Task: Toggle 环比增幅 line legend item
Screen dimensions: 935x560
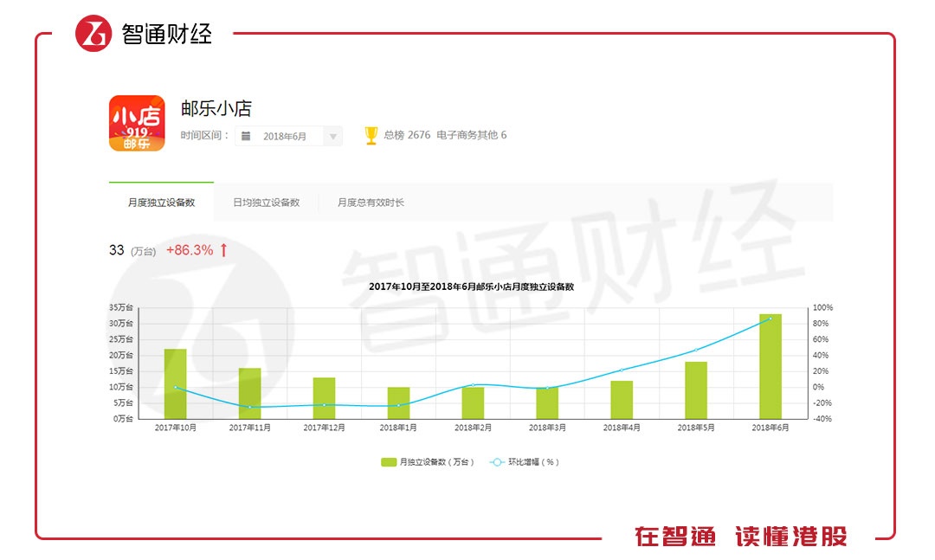Action: [x=524, y=461]
